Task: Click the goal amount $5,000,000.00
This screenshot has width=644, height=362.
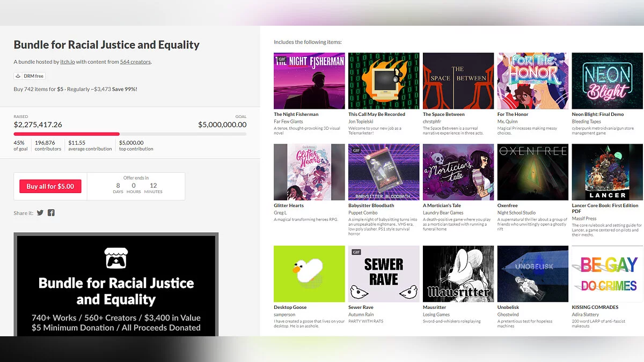Action: click(x=222, y=124)
